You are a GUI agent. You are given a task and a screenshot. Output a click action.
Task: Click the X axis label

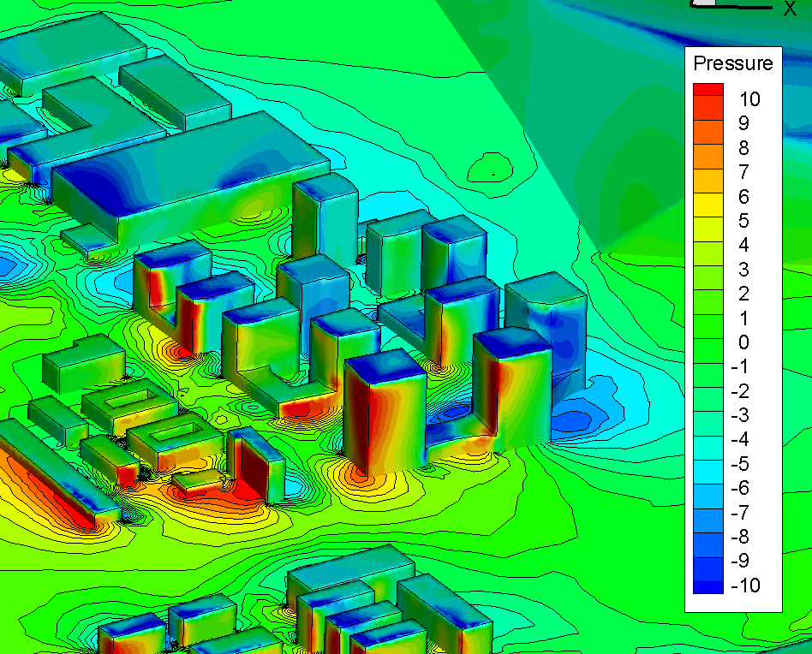[x=790, y=9]
